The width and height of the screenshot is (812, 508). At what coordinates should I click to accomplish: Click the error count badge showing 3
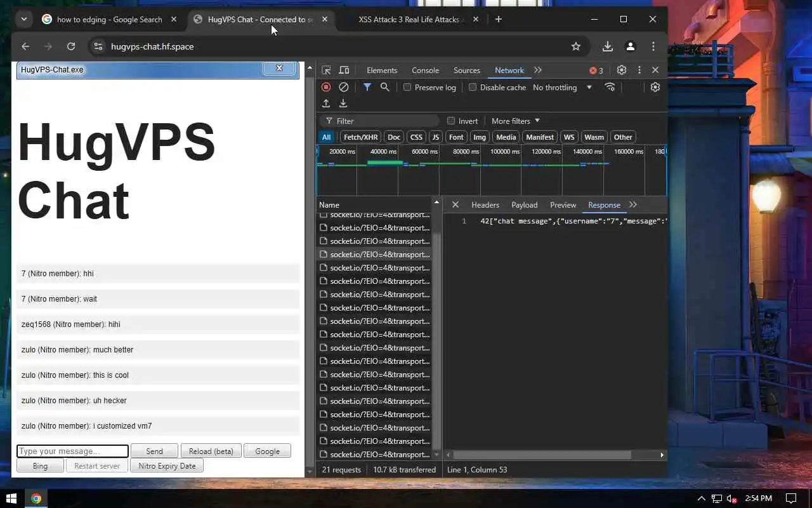click(x=596, y=70)
